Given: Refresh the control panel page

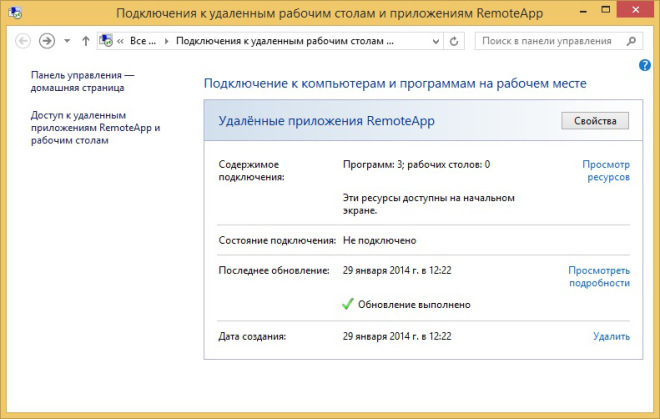Looking at the screenshot, I should tap(455, 42).
